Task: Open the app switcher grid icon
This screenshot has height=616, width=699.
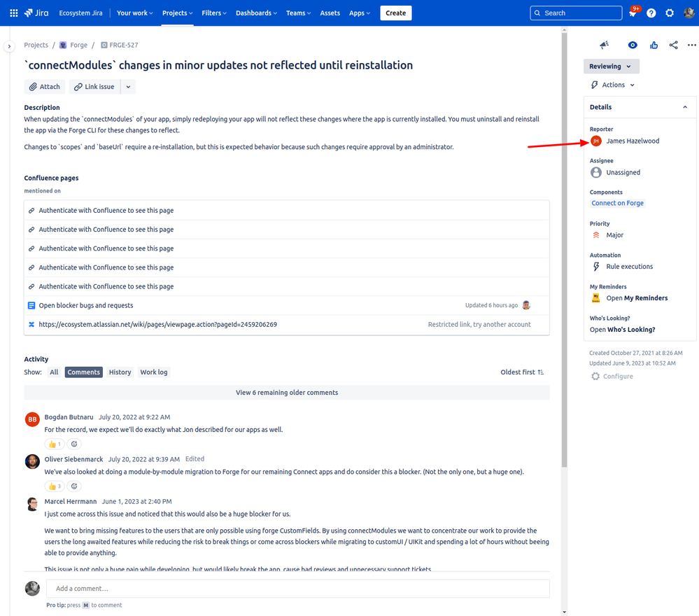Action: (x=14, y=13)
